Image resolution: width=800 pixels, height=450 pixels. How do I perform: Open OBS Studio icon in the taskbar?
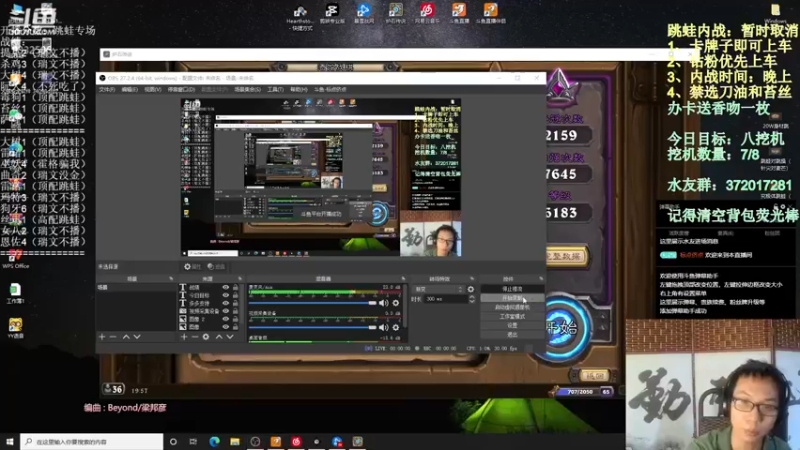(x=255, y=441)
